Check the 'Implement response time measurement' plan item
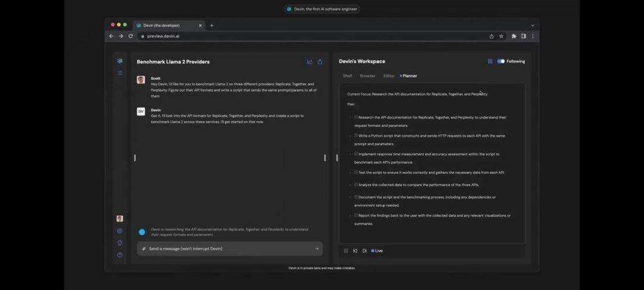 [356, 153]
